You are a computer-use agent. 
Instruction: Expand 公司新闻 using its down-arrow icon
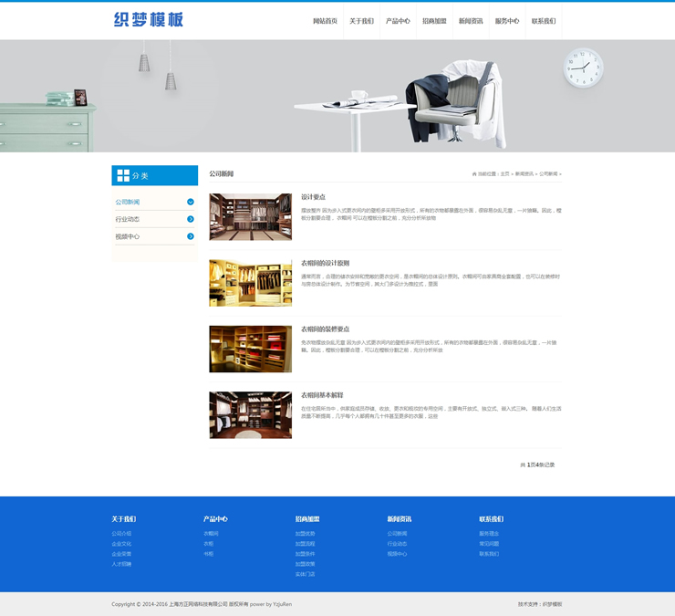click(x=191, y=202)
